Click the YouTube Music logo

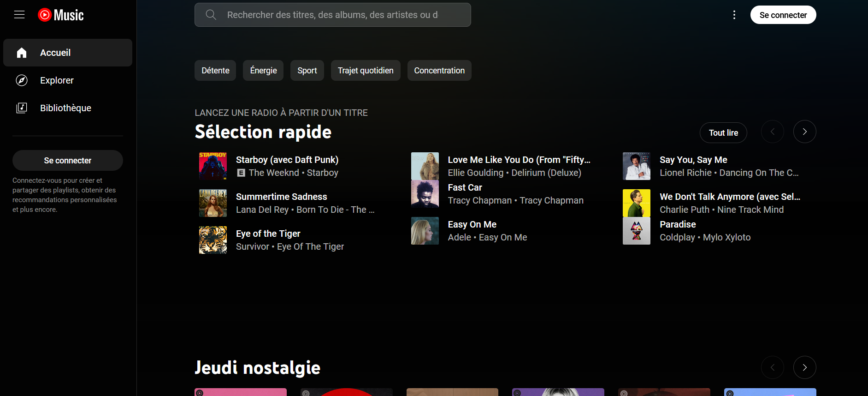click(61, 15)
